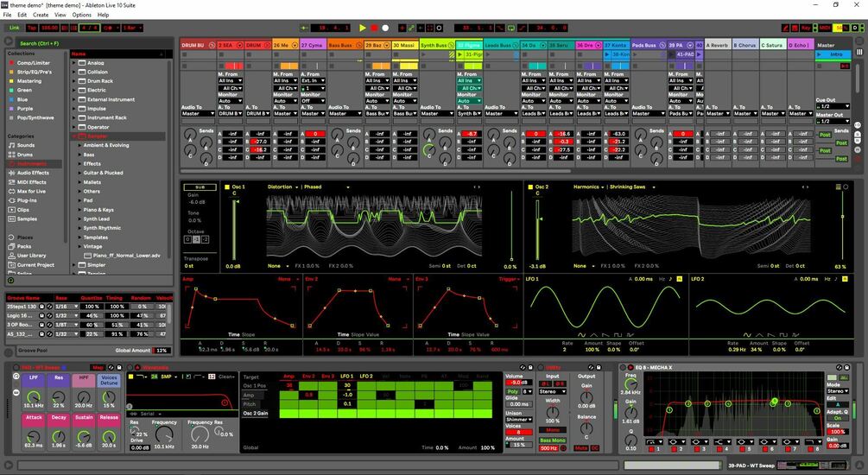Viewport: 868px width, 475px height.
Task: Click the red Stop button in transport
Action: coord(374,28)
